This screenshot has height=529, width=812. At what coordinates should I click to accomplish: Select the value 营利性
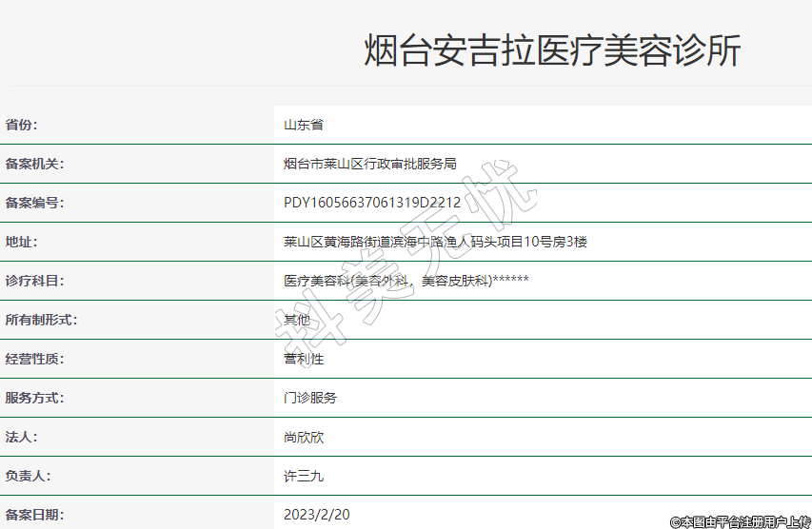pos(304,359)
